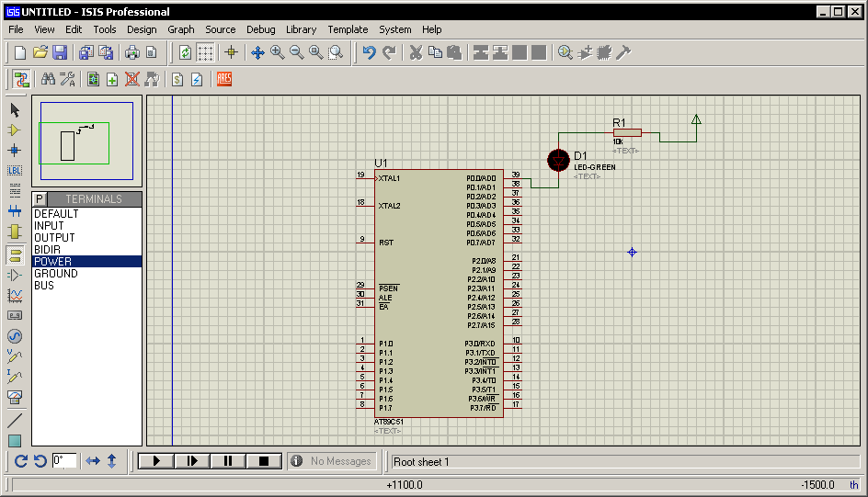Pause the simulation
This screenshot has width=868, height=497.
point(227,461)
